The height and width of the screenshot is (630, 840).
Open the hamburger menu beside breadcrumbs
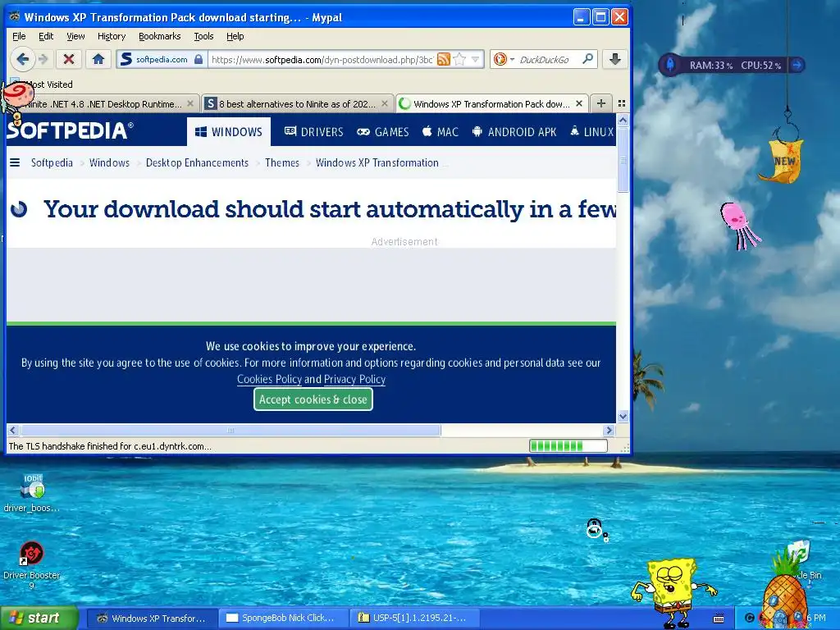15,162
